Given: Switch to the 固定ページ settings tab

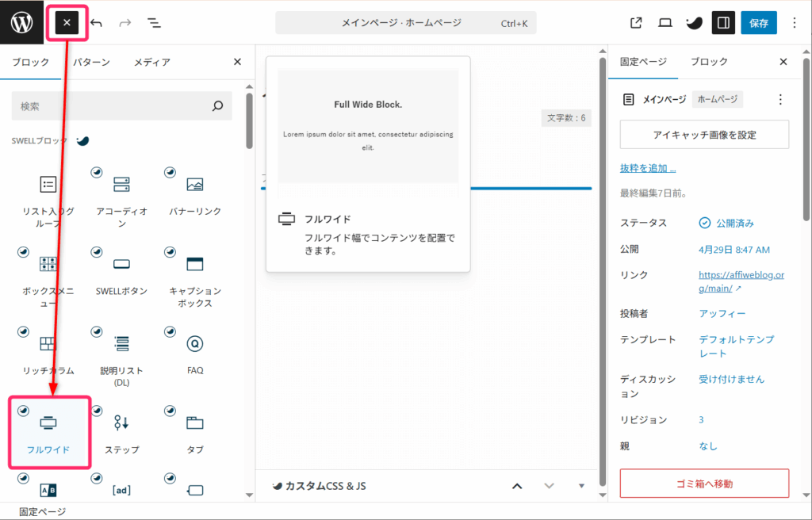Looking at the screenshot, I should click(x=643, y=62).
